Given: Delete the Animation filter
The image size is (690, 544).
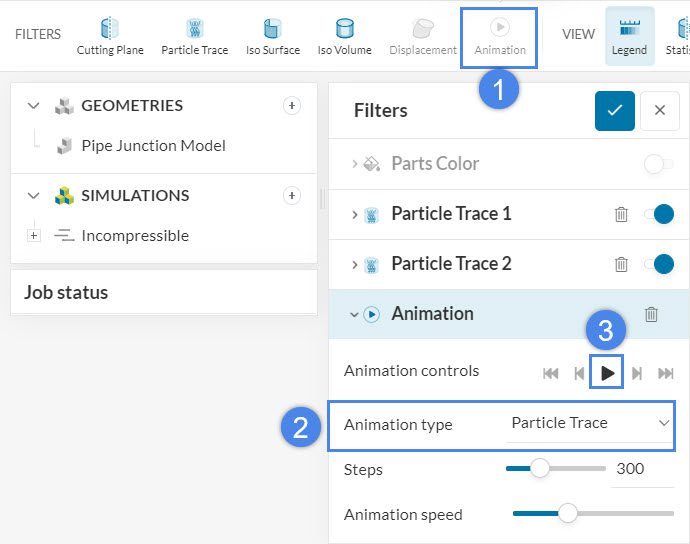Looking at the screenshot, I should pyautogui.click(x=651, y=314).
